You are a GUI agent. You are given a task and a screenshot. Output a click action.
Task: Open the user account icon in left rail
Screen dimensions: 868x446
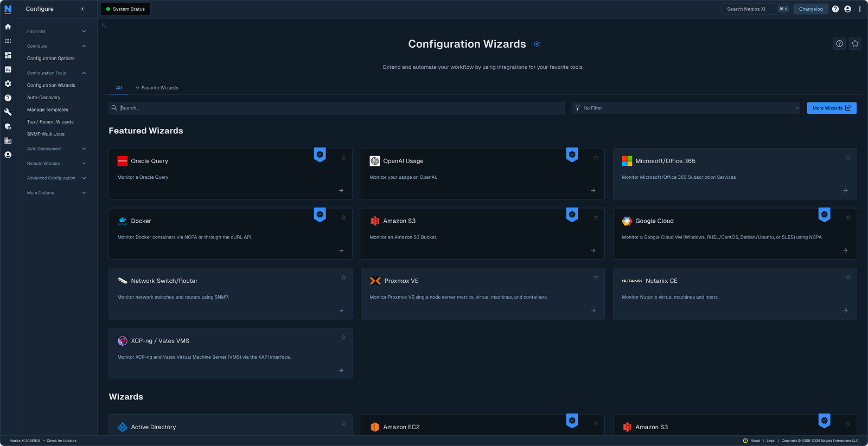(8, 155)
